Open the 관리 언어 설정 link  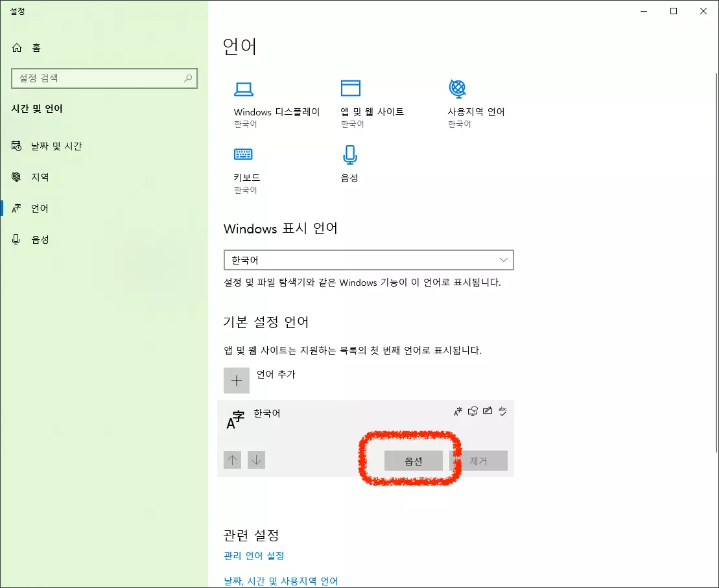pyautogui.click(x=253, y=556)
